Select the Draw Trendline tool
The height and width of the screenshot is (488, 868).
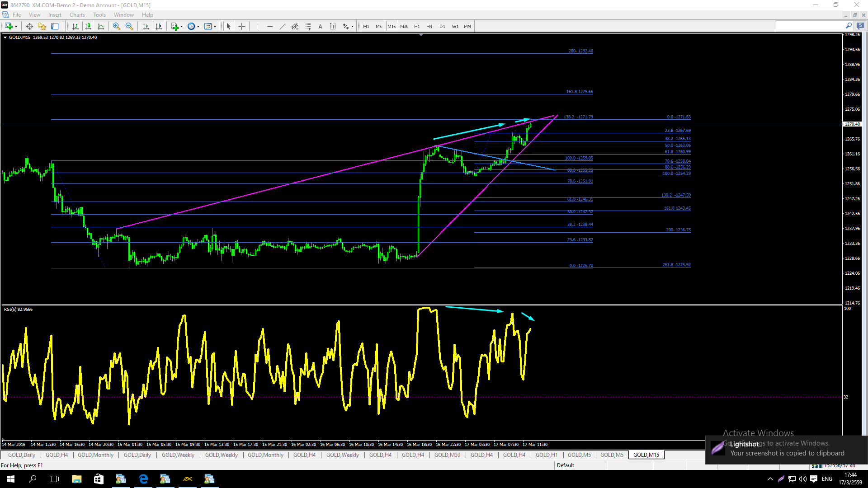(x=283, y=26)
